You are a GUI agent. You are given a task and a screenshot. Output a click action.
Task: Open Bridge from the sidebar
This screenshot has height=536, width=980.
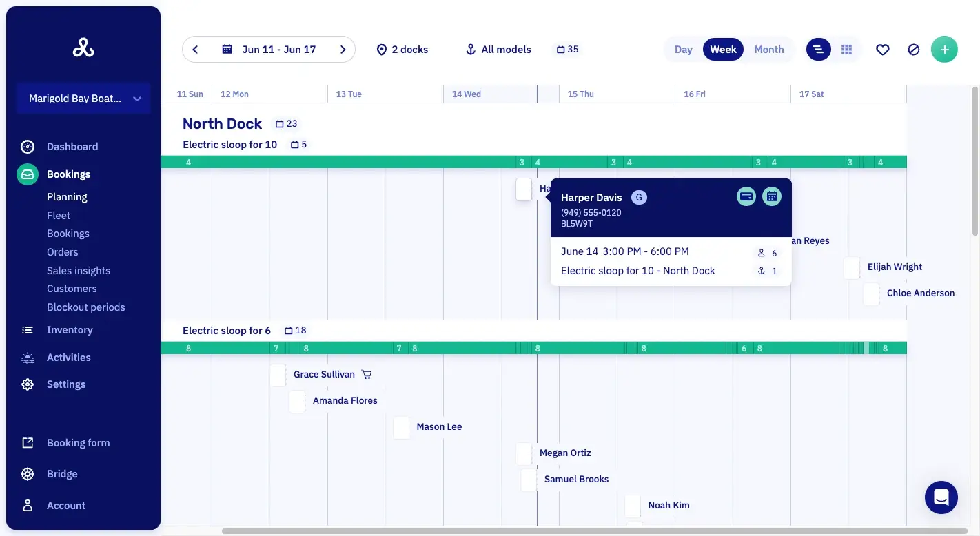(62, 474)
